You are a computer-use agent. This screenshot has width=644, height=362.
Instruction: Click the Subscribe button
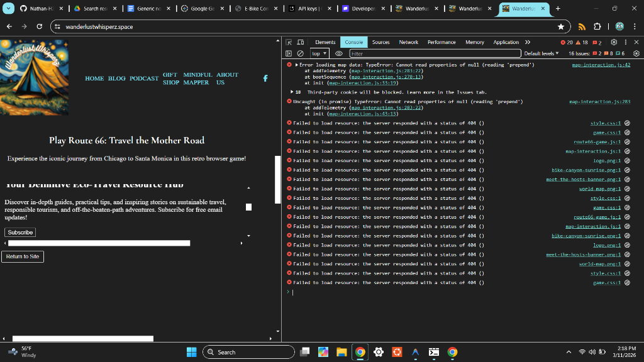pos(20,233)
